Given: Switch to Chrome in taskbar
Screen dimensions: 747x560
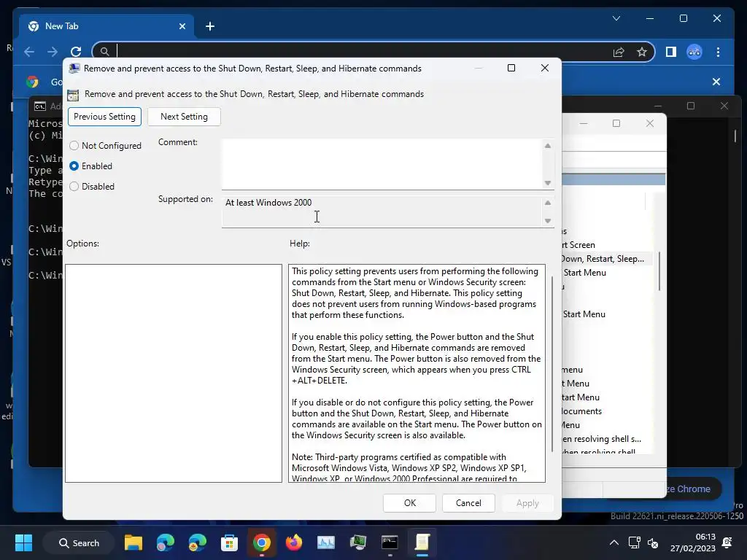Looking at the screenshot, I should point(262,542).
